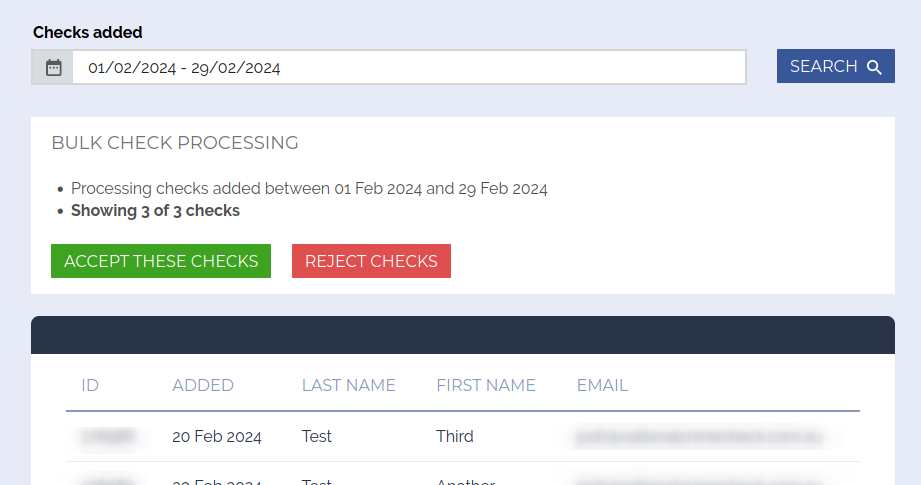Click the calendar icon beside the date range
The image size is (921, 485).
(53, 68)
